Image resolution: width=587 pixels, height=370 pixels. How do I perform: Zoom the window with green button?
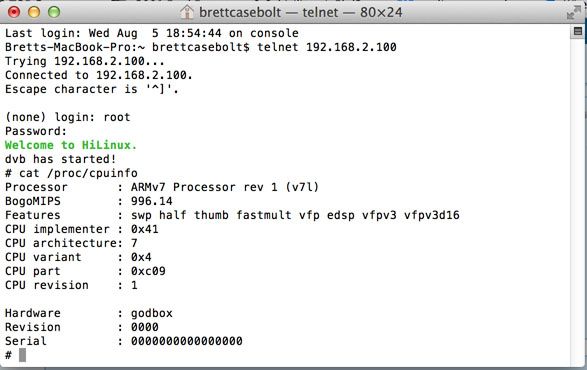pyautogui.click(x=54, y=12)
